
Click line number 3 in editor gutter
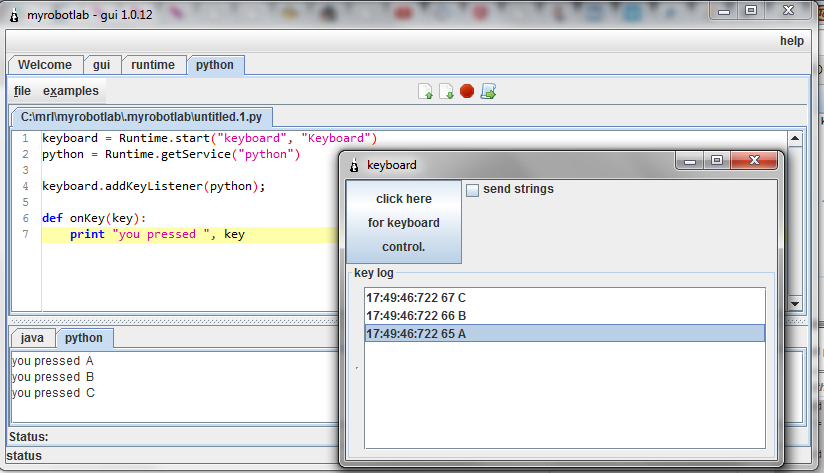pyautogui.click(x=25, y=170)
